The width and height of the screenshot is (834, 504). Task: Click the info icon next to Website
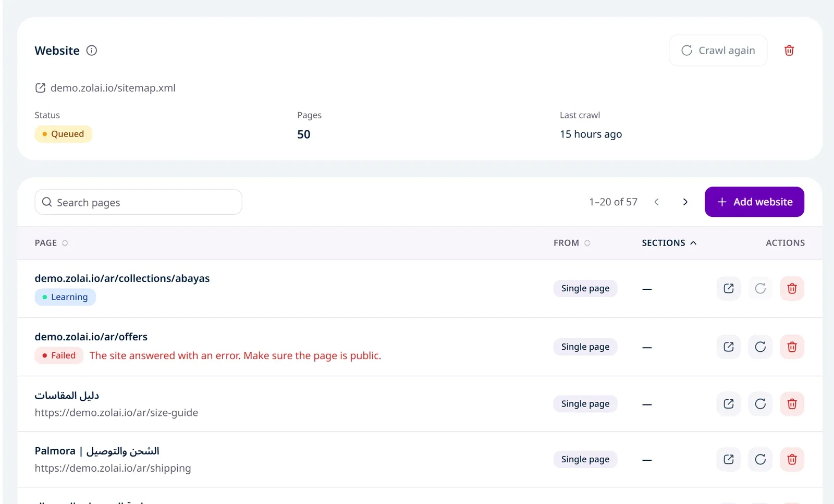pos(92,51)
